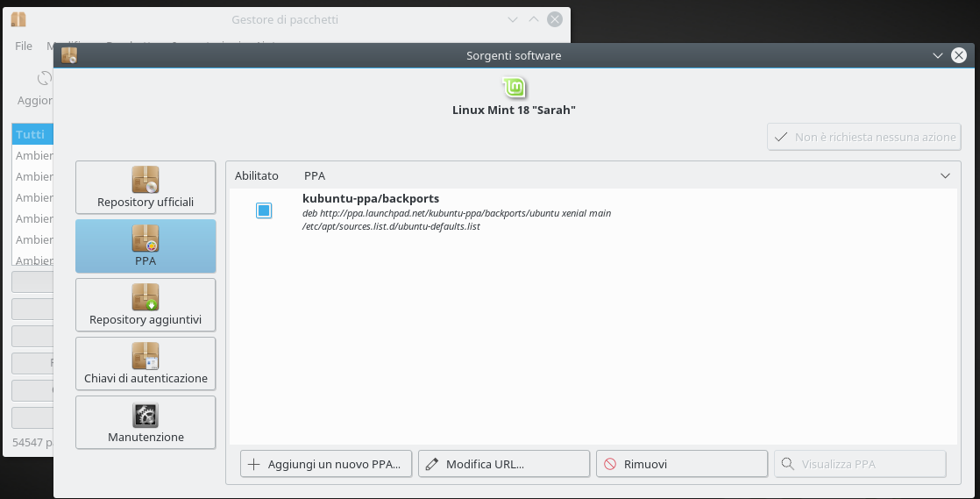Maximize the Gestore di pacchetti window
980x499 pixels.
pos(534,19)
